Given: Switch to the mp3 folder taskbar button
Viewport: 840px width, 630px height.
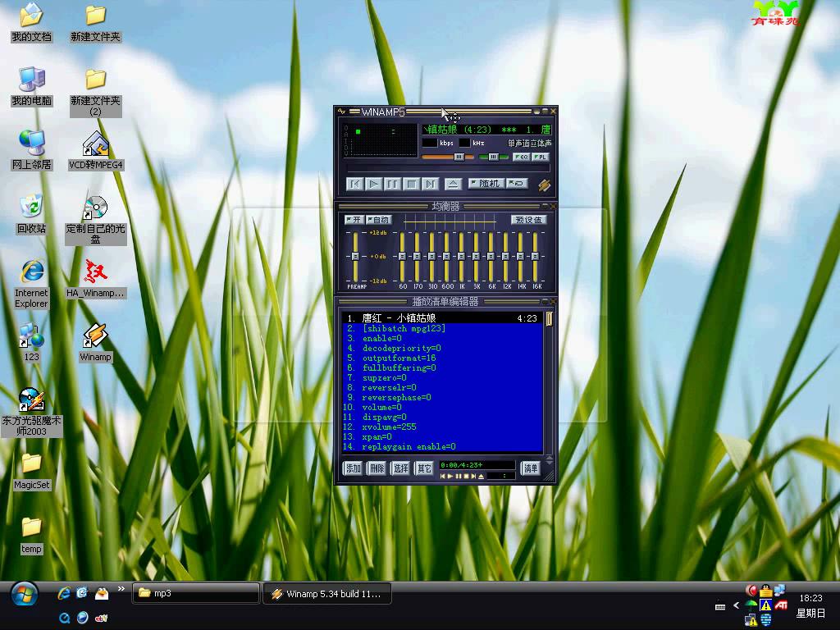Looking at the screenshot, I should click(x=196, y=594).
